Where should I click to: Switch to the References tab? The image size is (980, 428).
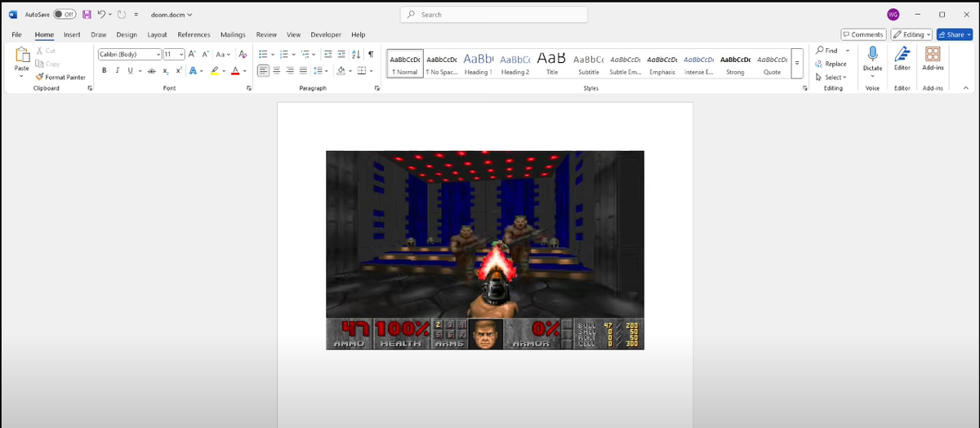(x=194, y=34)
